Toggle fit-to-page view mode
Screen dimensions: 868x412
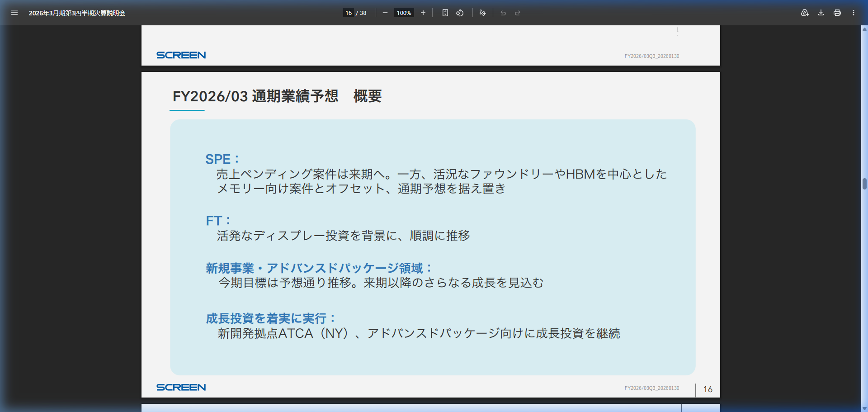[445, 13]
